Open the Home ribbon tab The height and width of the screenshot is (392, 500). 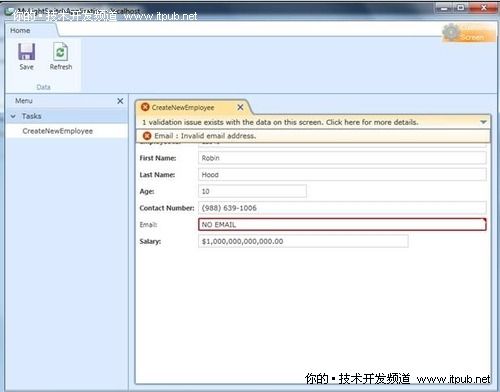(x=20, y=30)
